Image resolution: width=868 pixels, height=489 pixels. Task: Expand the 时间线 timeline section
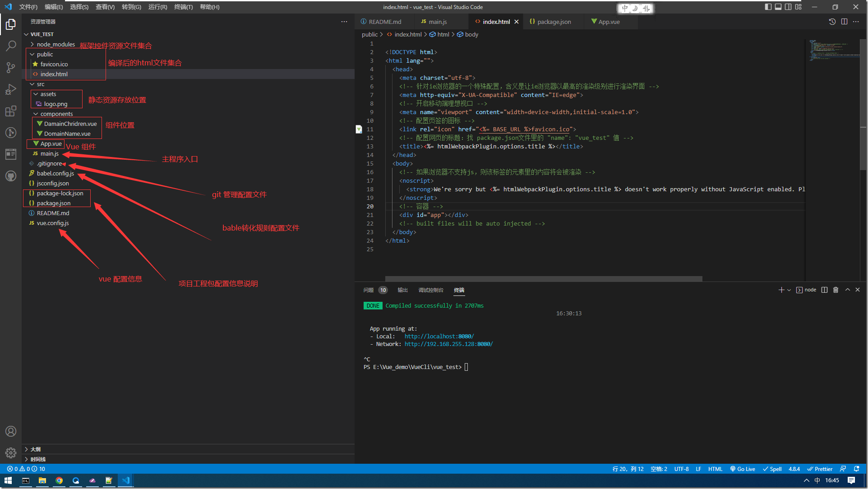tap(188, 459)
